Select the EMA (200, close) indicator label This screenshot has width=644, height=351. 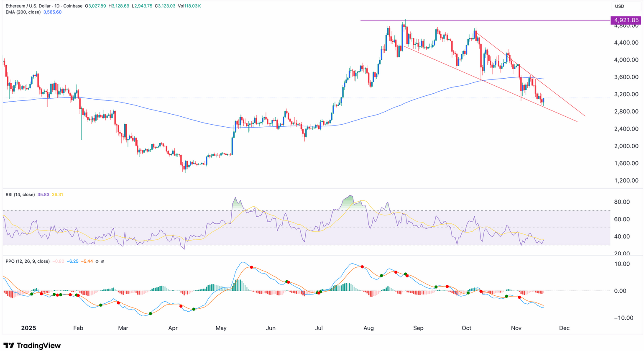point(23,13)
